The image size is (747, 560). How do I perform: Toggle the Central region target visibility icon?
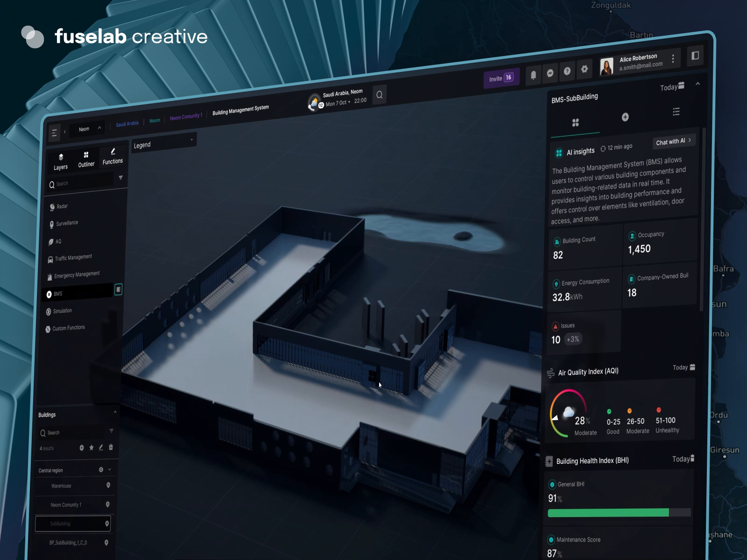click(x=101, y=469)
